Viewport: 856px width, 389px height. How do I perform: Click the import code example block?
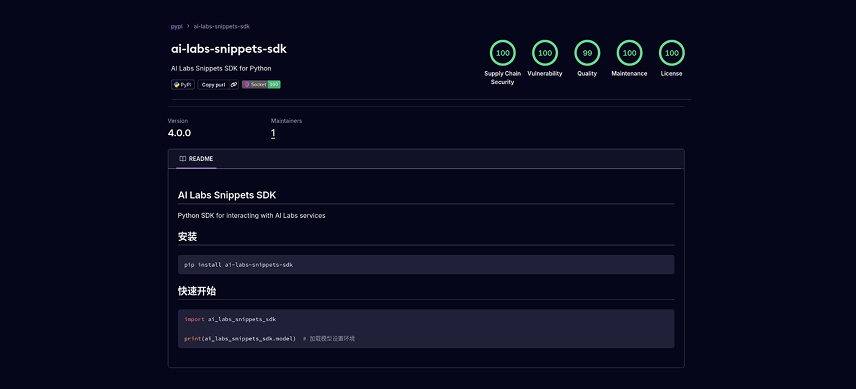pos(426,328)
